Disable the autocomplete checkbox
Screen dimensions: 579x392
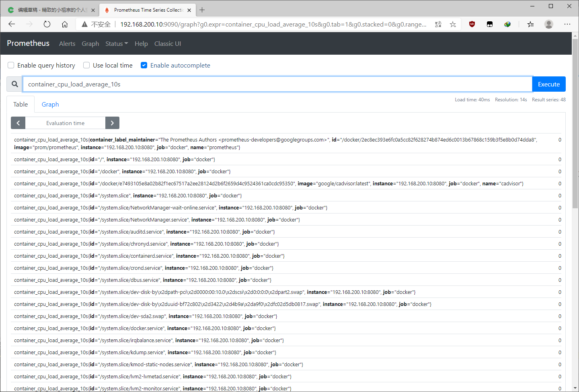pyautogui.click(x=144, y=65)
